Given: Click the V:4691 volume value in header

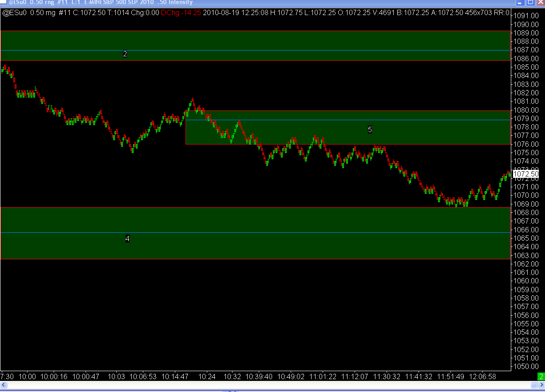Looking at the screenshot, I should tap(383, 13).
